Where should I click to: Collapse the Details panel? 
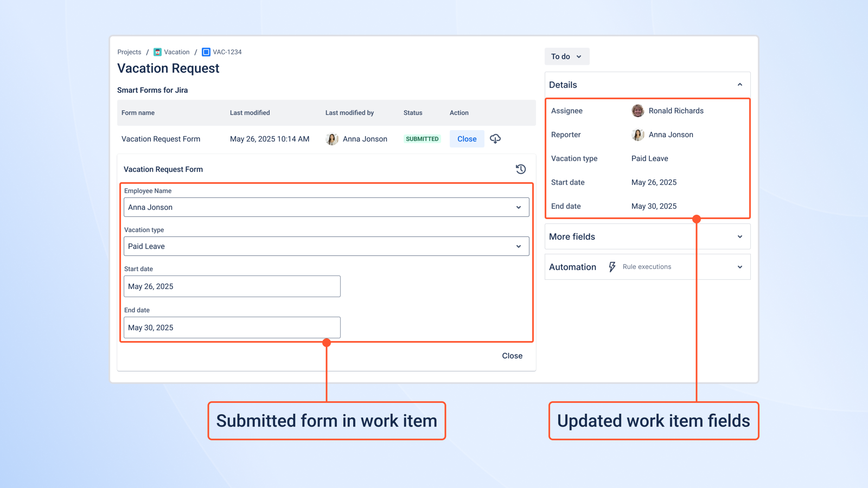pyautogui.click(x=740, y=85)
